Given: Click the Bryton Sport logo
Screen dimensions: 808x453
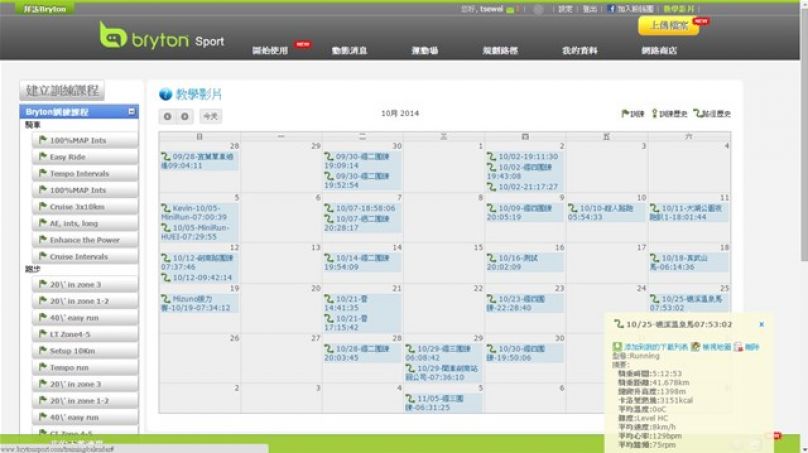Looking at the screenshot, I should (161, 39).
